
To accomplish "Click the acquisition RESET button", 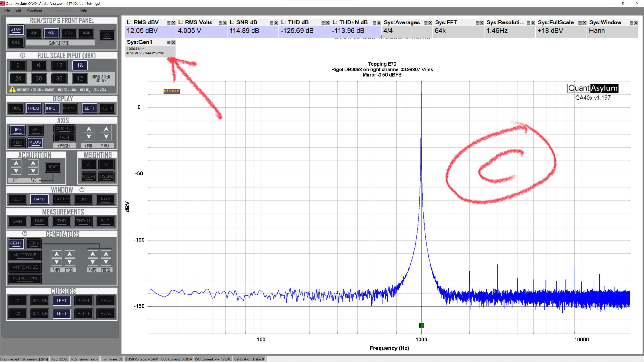I will 53,167.
